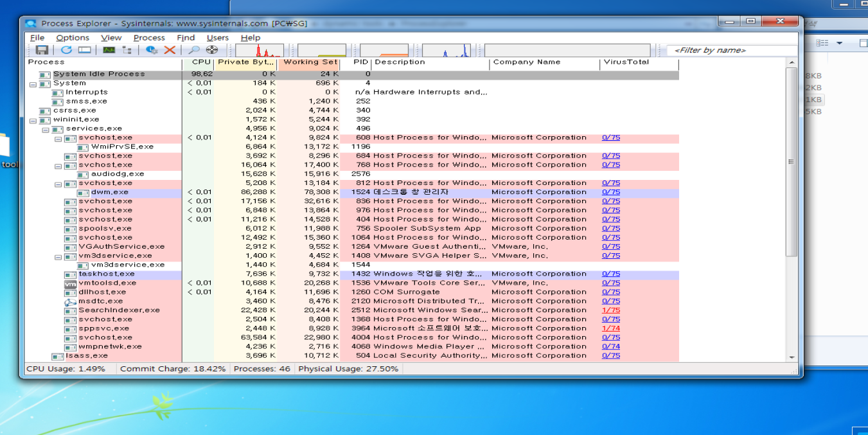Click the Filter by name input field

pyautogui.click(x=732, y=50)
